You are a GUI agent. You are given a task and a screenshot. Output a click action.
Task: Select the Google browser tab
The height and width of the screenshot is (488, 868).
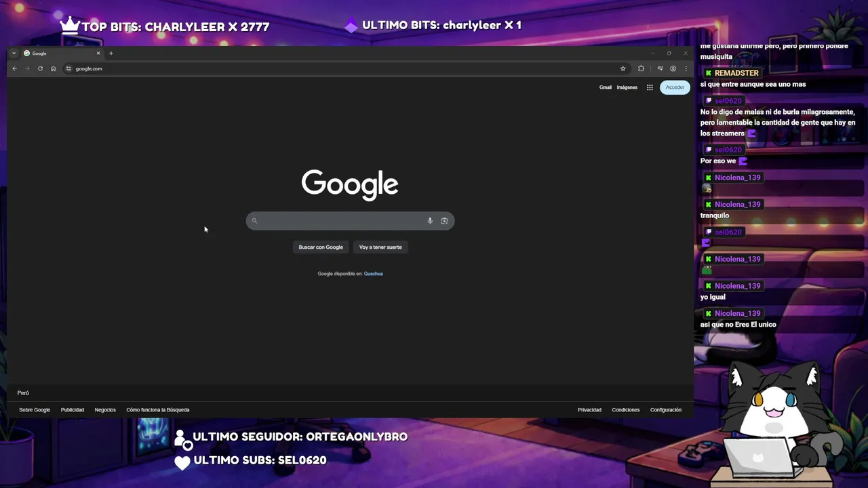[x=62, y=53]
